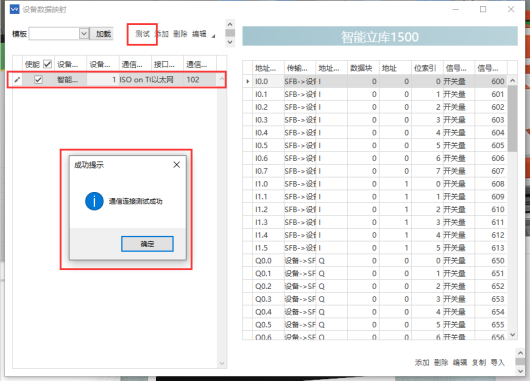Select signal number 613 cell
530x381 pixels.
point(491,248)
